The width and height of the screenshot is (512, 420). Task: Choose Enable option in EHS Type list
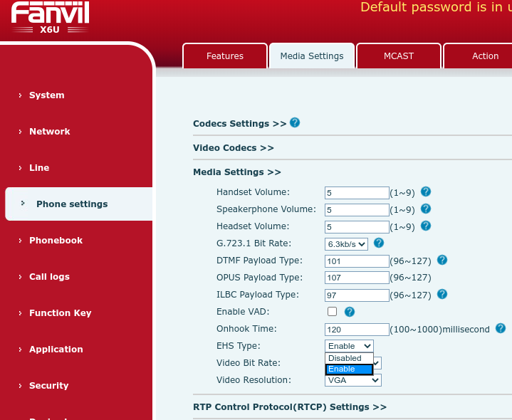[349, 369]
